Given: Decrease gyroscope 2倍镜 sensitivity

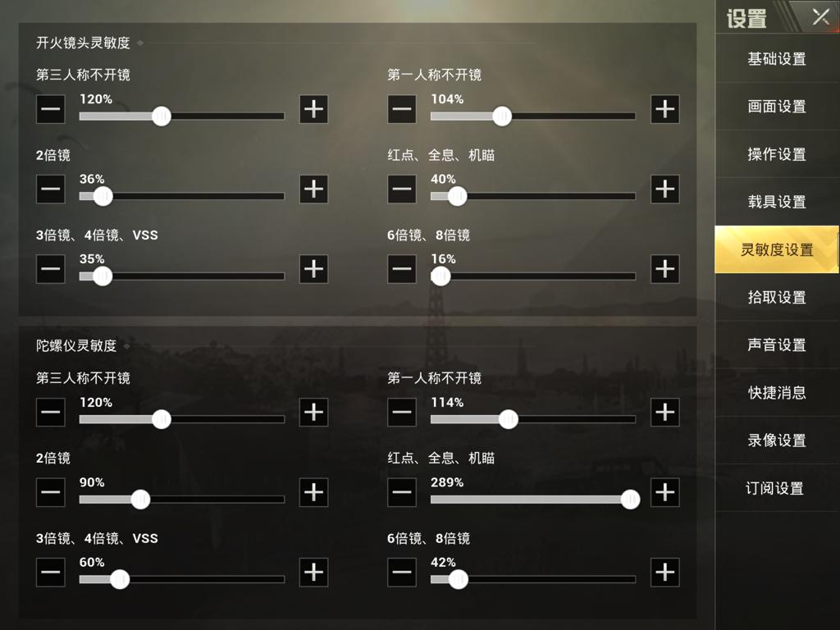Looking at the screenshot, I should coord(50,492).
